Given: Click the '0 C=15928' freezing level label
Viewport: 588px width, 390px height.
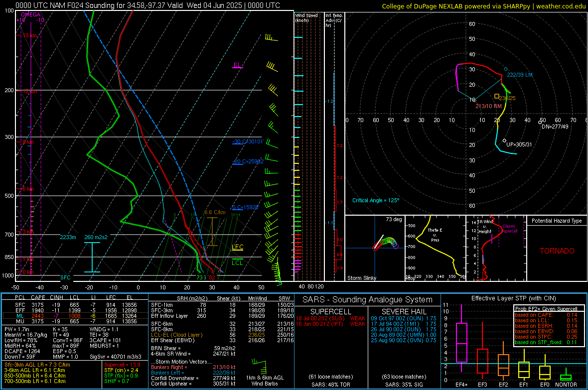Looking at the screenshot, I should 245,207.
